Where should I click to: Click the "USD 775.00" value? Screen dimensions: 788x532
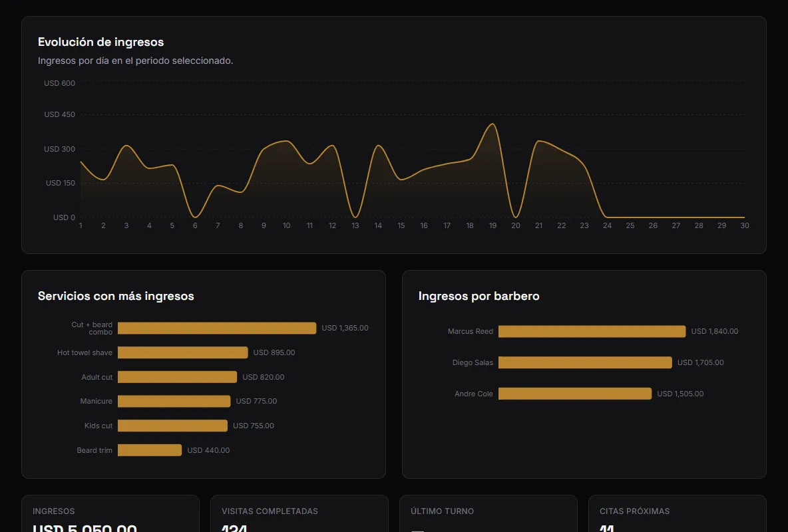pyautogui.click(x=256, y=401)
